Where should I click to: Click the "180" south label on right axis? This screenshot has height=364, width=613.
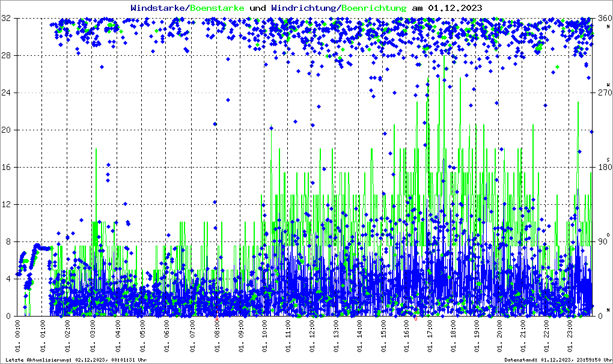coord(602,168)
